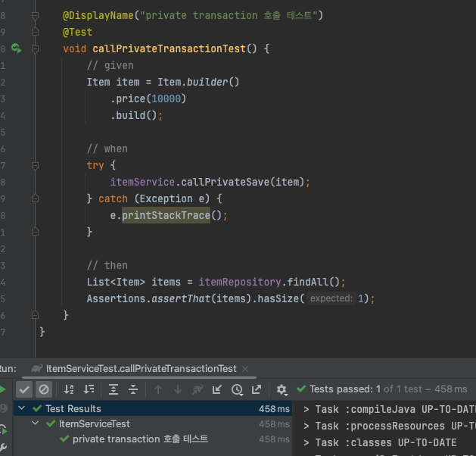Select private transaction 호출 테스트 result
Screen dimensions: 476x456
pos(153,439)
